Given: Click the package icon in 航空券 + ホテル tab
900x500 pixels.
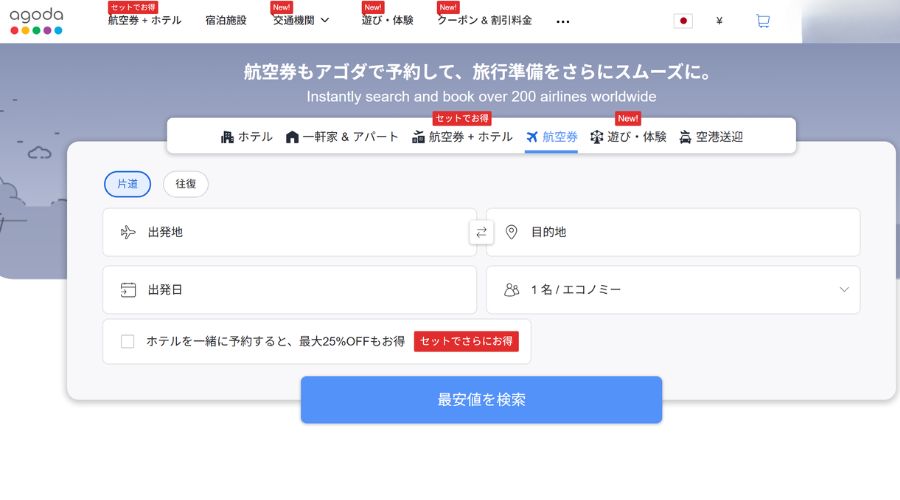Looking at the screenshot, I should point(418,137).
